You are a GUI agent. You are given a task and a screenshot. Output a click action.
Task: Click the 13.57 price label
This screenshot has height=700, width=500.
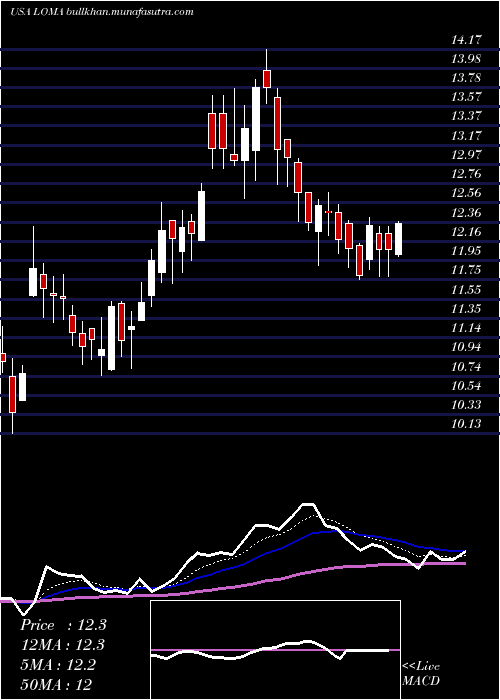466,97
